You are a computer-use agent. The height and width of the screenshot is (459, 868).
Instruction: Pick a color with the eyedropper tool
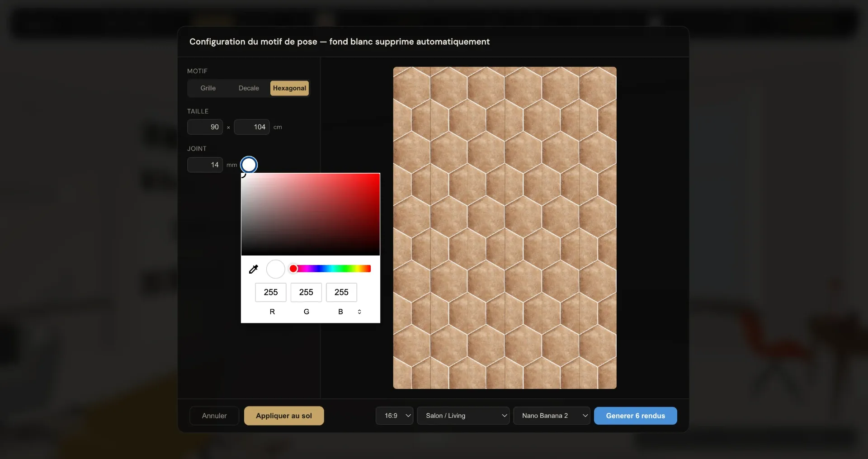pyautogui.click(x=253, y=269)
